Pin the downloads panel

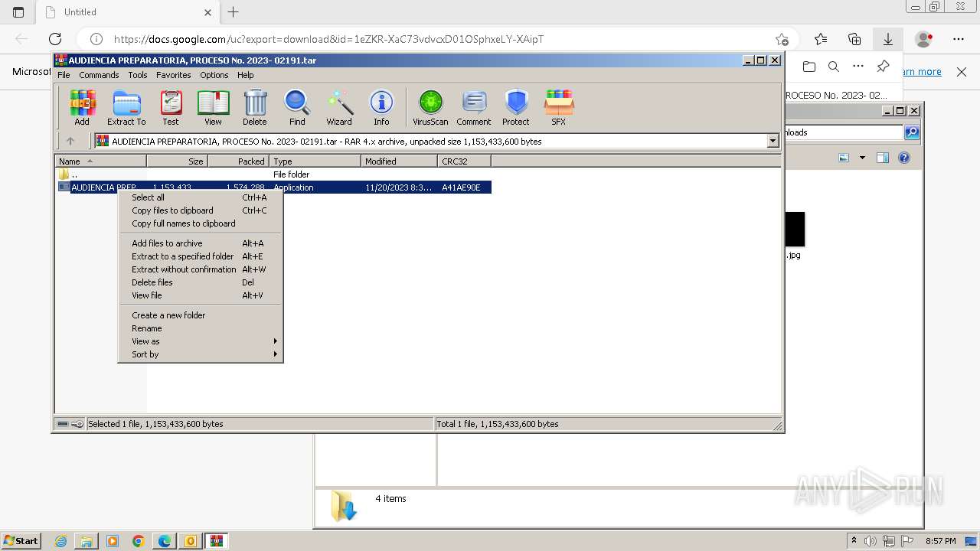click(x=883, y=67)
